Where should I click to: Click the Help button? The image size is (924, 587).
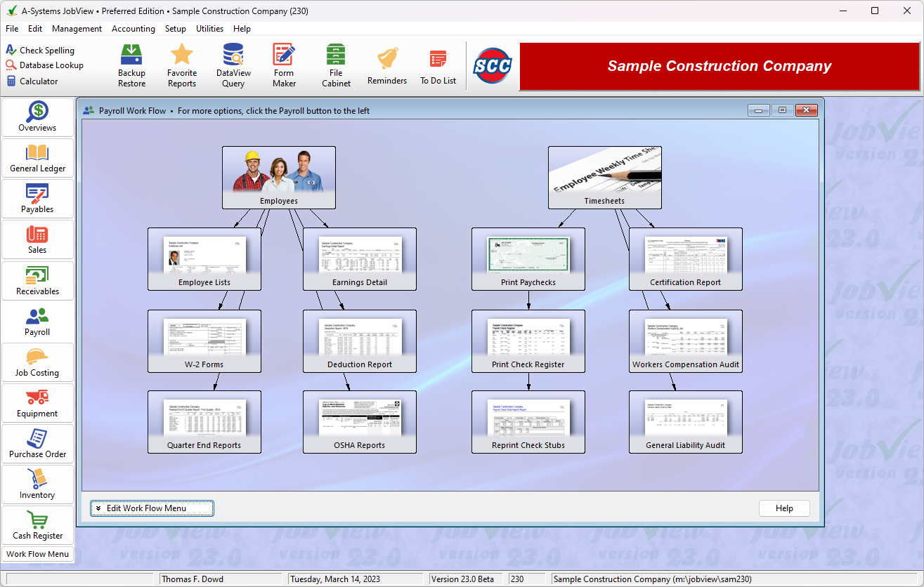pos(784,508)
